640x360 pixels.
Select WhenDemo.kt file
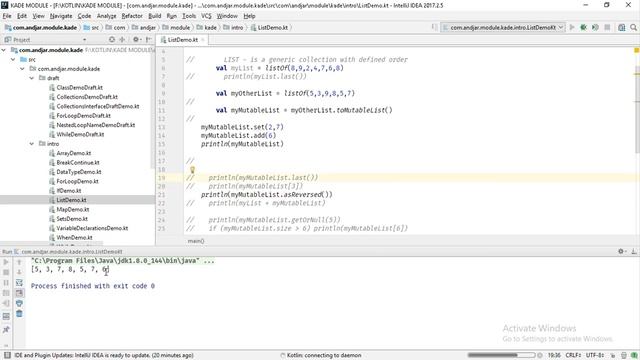pos(74,238)
